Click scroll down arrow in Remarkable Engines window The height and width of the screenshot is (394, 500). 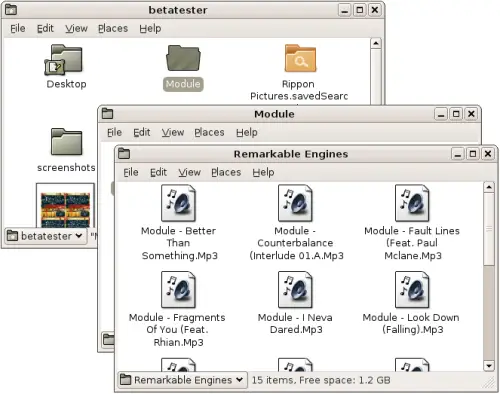click(489, 366)
